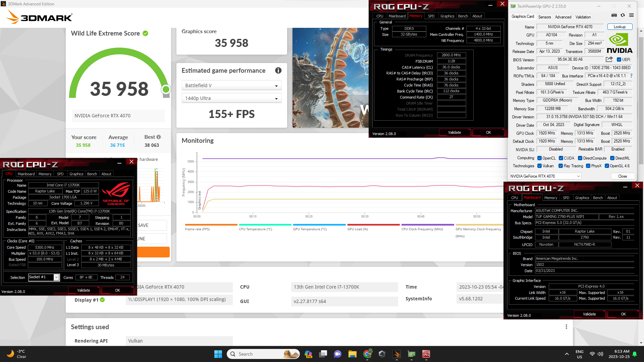Click the Lookup button in GPU-Z

tap(620, 27)
